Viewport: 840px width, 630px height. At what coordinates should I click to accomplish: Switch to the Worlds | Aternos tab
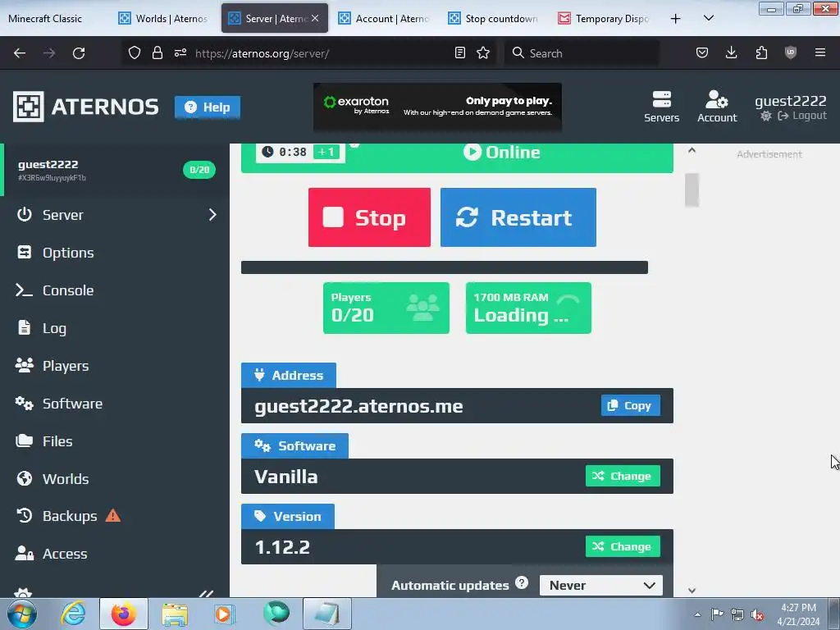click(x=164, y=19)
